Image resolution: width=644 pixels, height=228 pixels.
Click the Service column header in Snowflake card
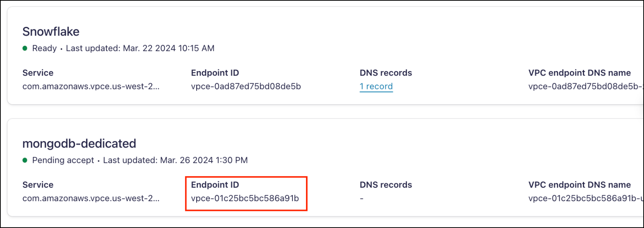coord(38,73)
